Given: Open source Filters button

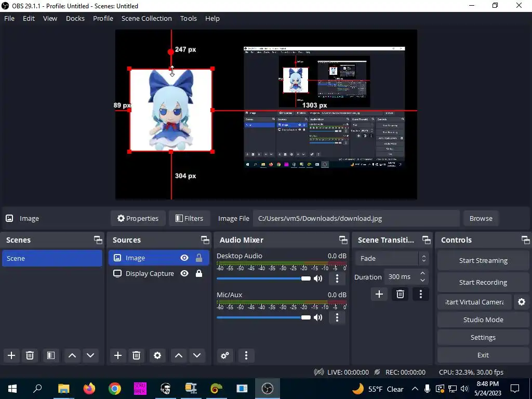Looking at the screenshot, I should tap(189, 219).
